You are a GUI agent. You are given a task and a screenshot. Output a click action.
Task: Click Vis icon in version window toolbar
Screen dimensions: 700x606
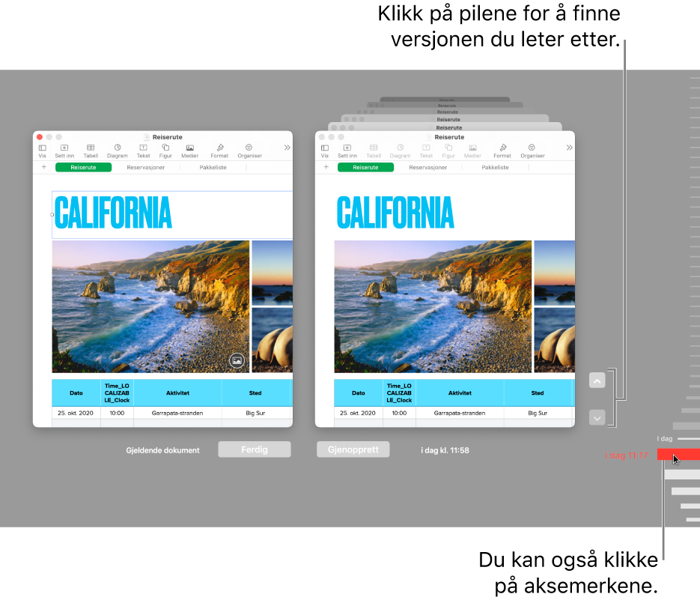pos(325,151)
